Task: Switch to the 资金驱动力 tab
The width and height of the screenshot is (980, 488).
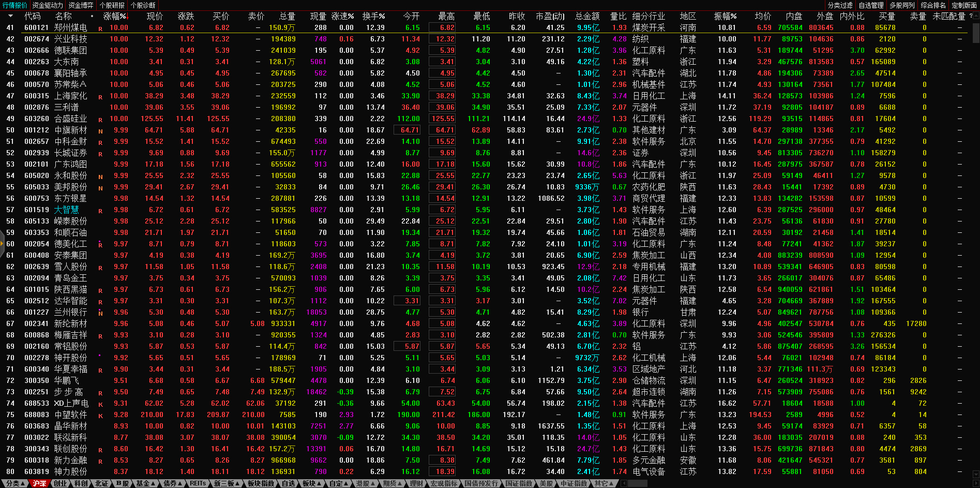Action: click(48, 5)
